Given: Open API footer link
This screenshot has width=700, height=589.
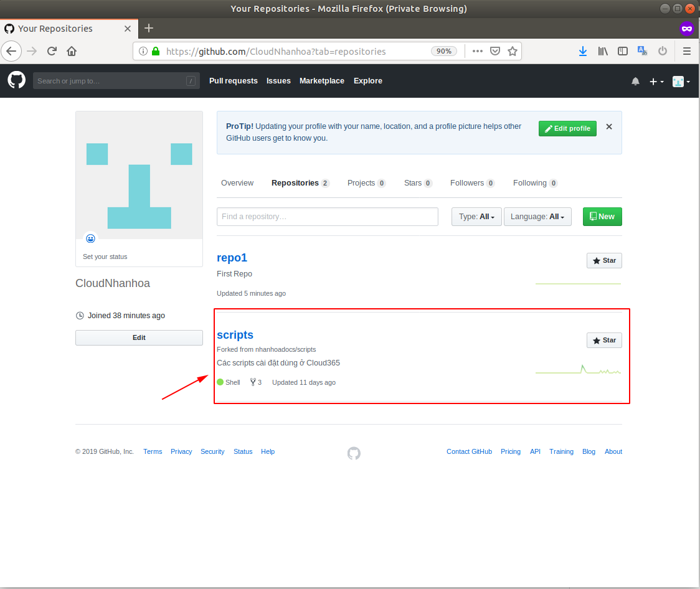Looking at the screenshot, I should pos(535,451).
